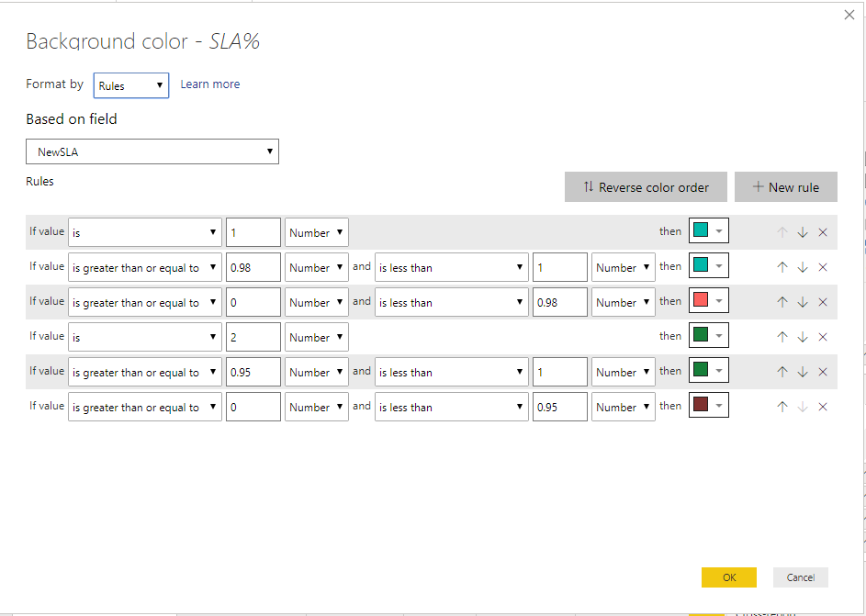
Task: Pick the teal color swatch of 'is 1' rule
Action: point(709,230)
